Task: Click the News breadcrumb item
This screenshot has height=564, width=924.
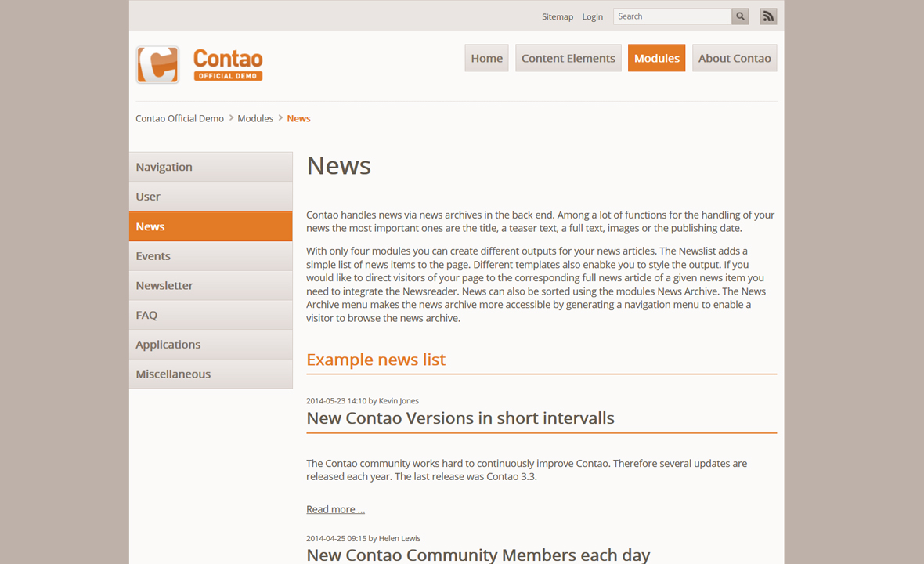Action: tap(299, 118)
